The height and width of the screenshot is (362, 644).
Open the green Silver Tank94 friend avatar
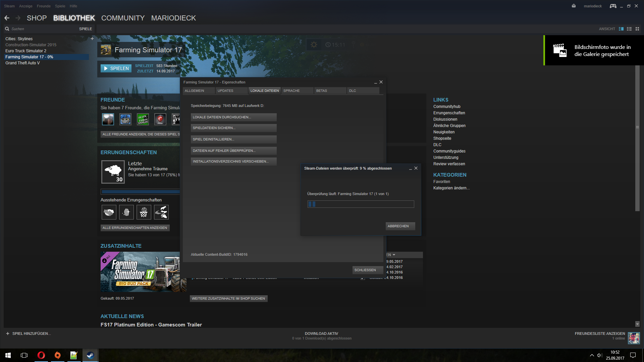(x=143, y=119)
